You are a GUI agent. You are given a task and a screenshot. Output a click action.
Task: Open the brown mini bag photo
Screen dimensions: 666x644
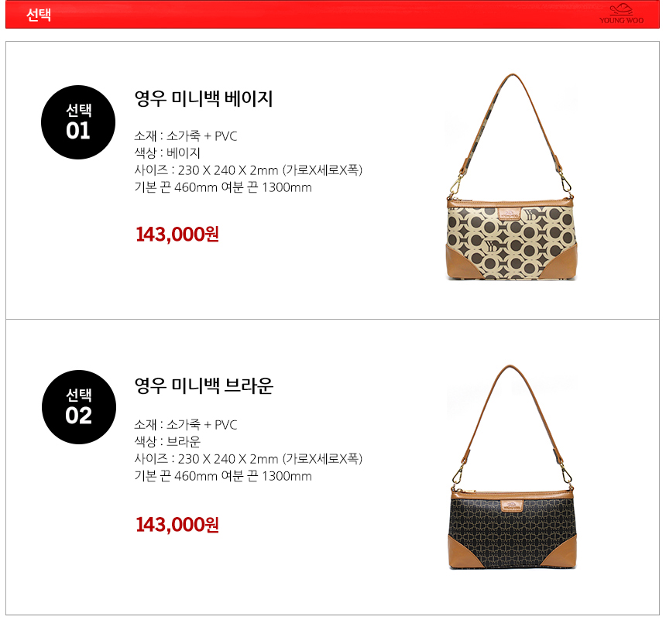(x=512, y=467)
